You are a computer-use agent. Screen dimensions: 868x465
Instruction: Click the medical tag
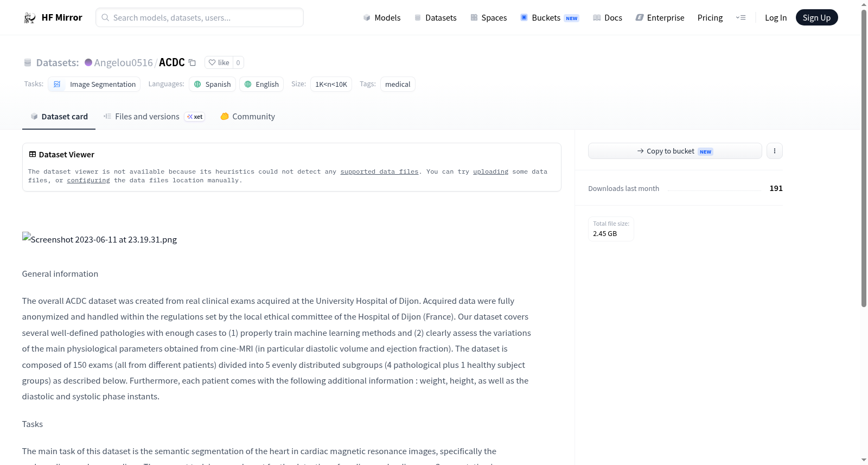398,84
